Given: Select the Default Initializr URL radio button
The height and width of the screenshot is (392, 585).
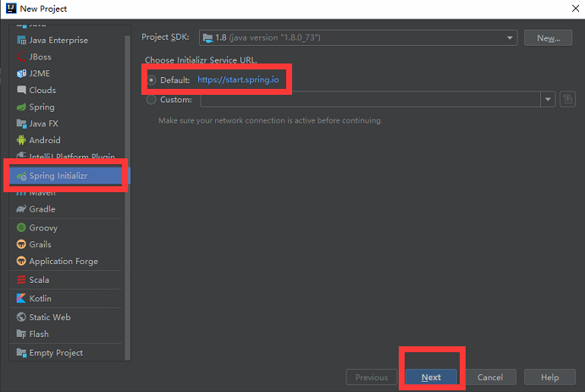Looking at the screenshot, I should pyautogui.click(x=151, y=80).
